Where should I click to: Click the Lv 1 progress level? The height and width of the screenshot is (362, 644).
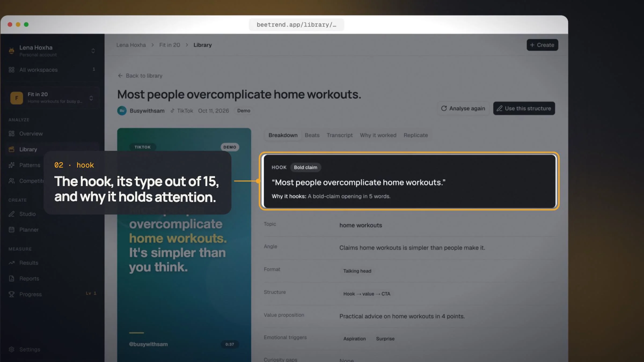[91, 293]
